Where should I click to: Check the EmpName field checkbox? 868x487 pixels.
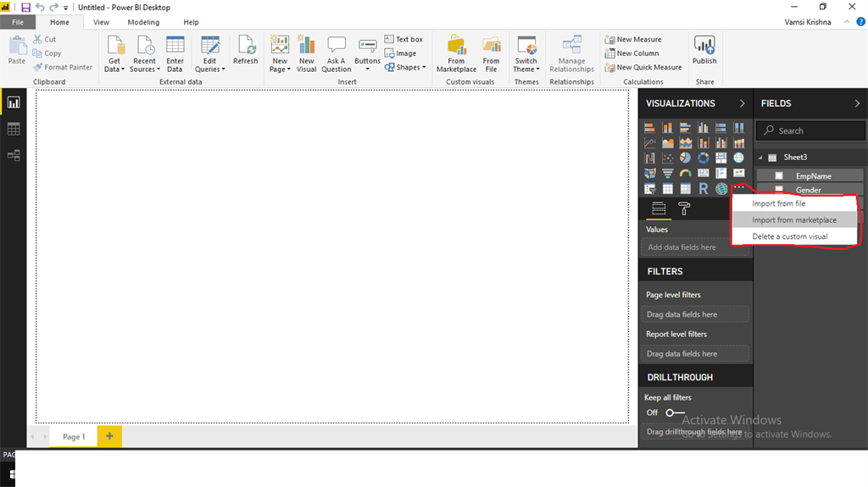click(779, 176)
